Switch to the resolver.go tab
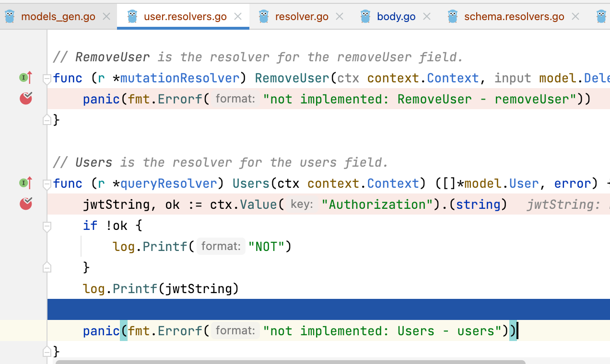 (301, 16)
